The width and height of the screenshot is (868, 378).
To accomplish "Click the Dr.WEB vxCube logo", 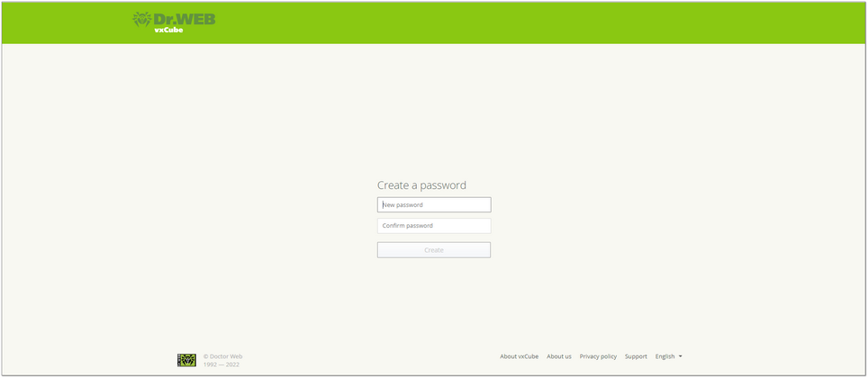I will pos(174,22).
